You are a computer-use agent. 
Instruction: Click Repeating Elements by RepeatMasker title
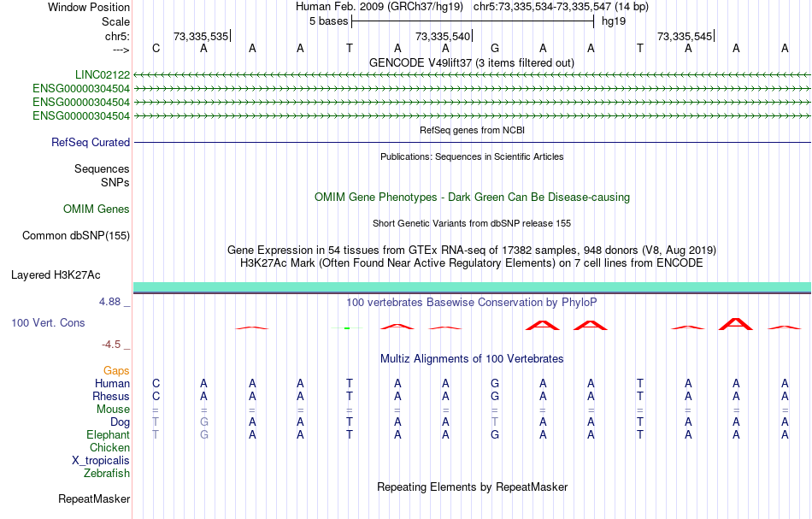[x=473, y=487]
